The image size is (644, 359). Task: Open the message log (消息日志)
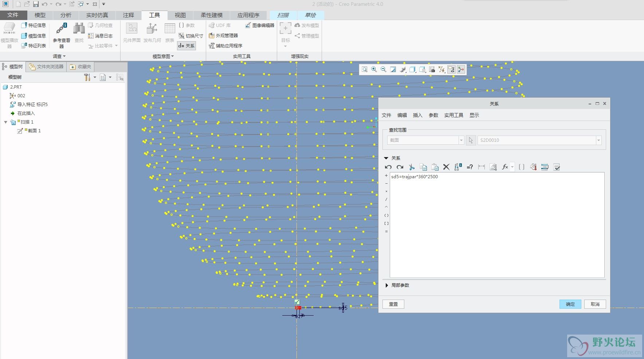coord(100,36)
